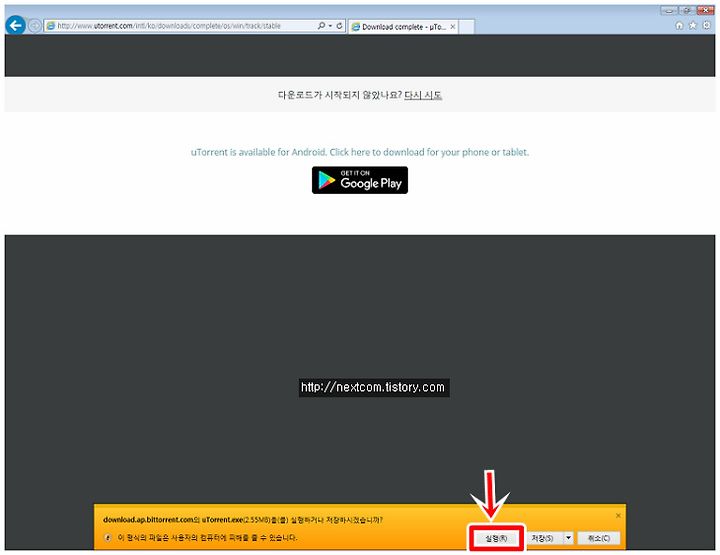Click the Get it on Google Play badge

(360, 180)
